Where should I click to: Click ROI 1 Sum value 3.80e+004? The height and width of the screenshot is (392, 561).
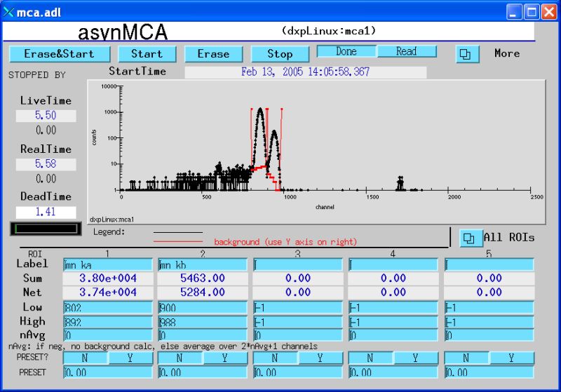(x=108, y=278)
